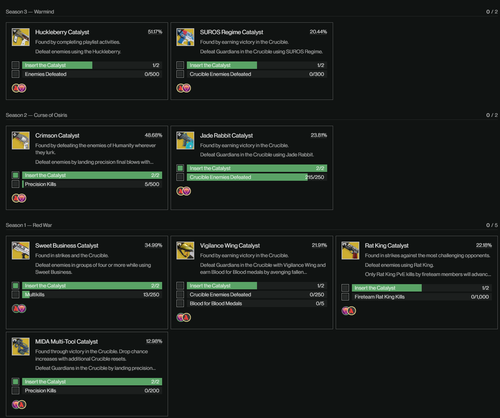Viewport: 500px width, 418px height.
Task: Click the 0/1,000 Fireteam Rat King Kills count
Action: (x=480, y=297)
